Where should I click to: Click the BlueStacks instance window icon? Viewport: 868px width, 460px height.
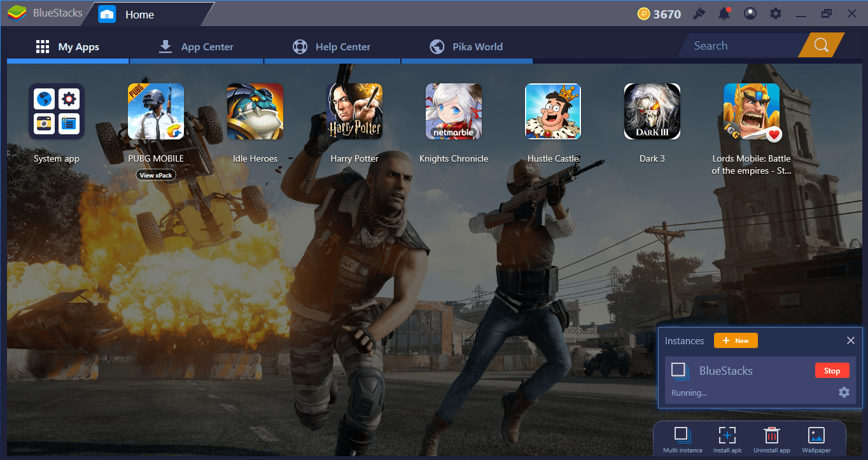coord(679,370)
